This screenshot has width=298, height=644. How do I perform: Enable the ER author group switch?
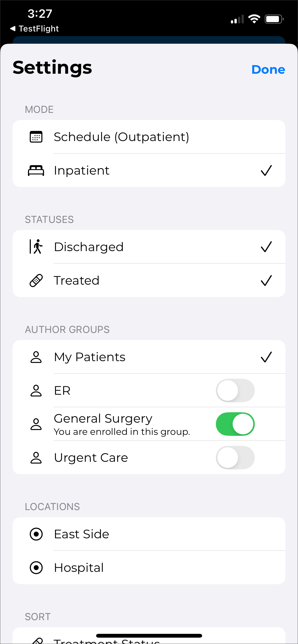pyautogui.click(x=235, y=391)
